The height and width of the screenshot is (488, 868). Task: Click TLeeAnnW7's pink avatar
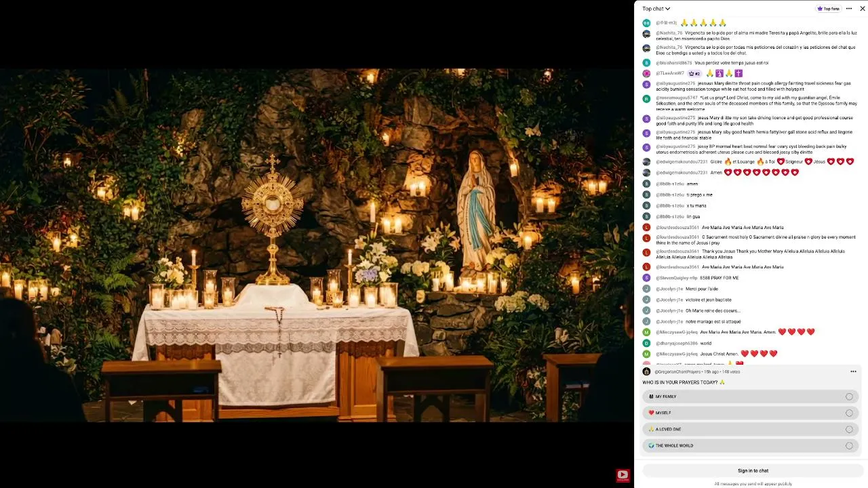click(x=646, y=73)
